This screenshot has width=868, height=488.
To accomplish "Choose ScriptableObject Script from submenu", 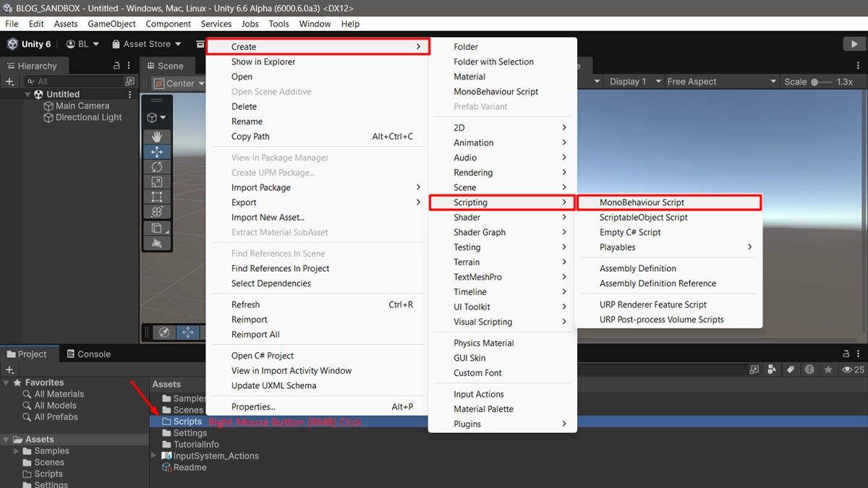I will click(x=669, y=218).
